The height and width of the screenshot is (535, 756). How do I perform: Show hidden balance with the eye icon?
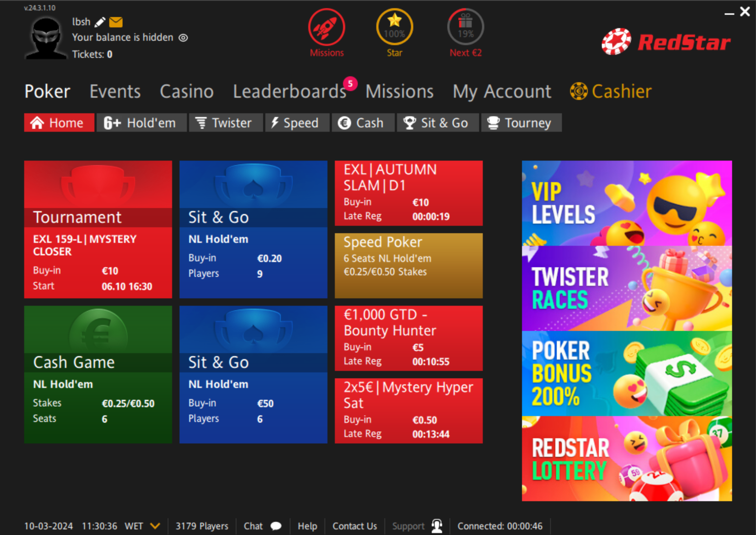(183, 38)
